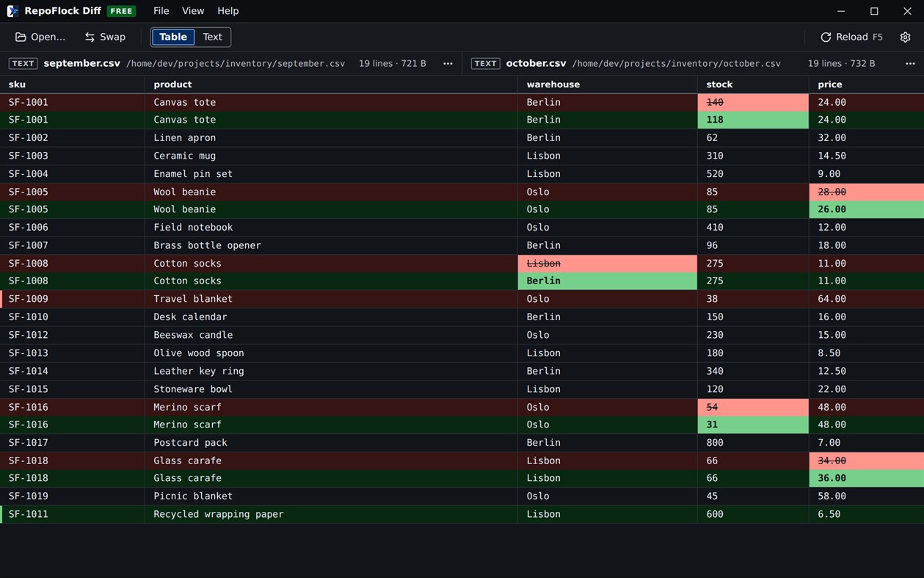The width and height of the screenshot is (924, 578).
Task: Click the FREE edition badge
Action: (121, 11)
